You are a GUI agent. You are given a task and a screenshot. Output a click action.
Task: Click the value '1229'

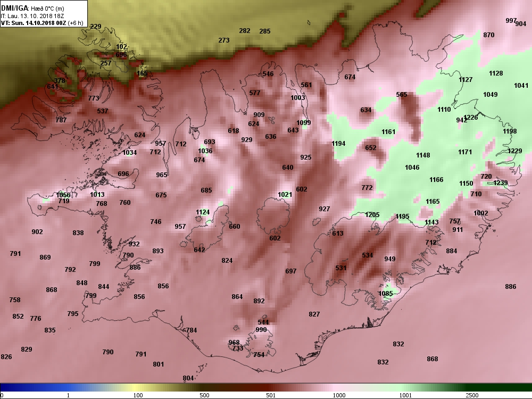[x=515, y=151]
